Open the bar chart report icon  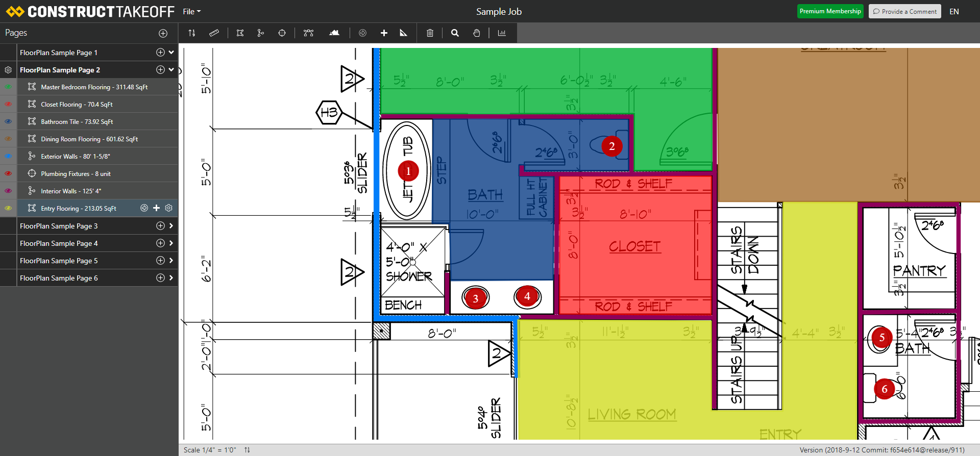[x=502, y=33]
